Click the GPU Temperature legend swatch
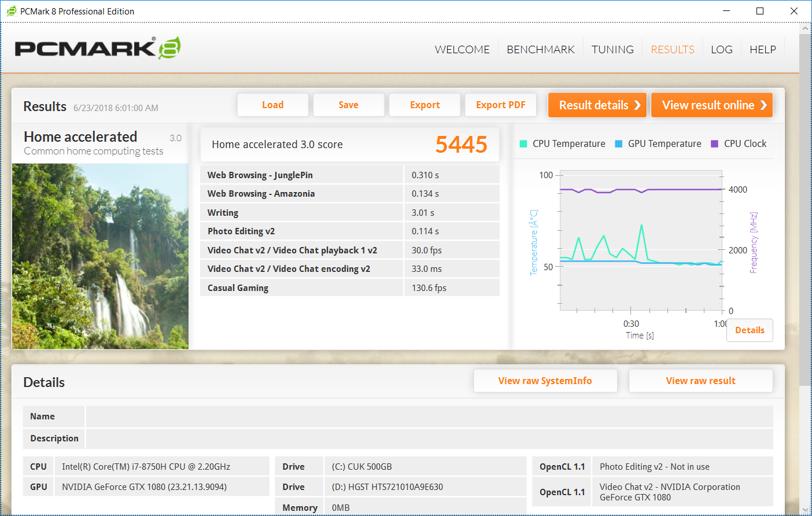The image size is (812, 516). (x=619, y=143)
